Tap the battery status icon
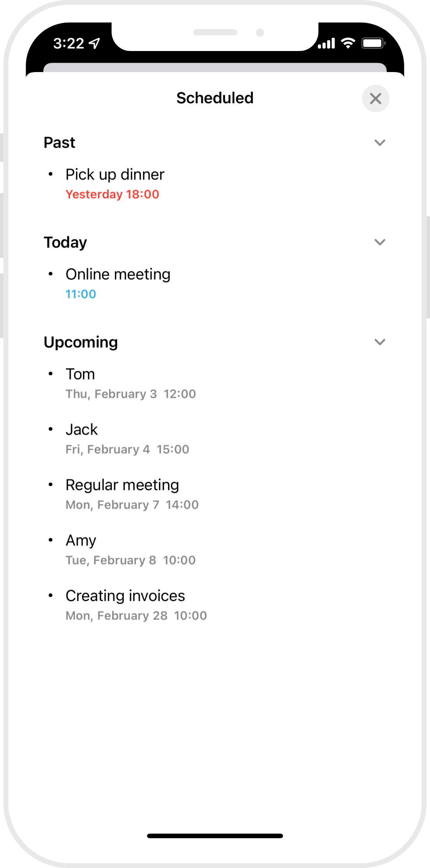Image resolution: width=430 pixels, height=868 pixels. tap(373, 43)
